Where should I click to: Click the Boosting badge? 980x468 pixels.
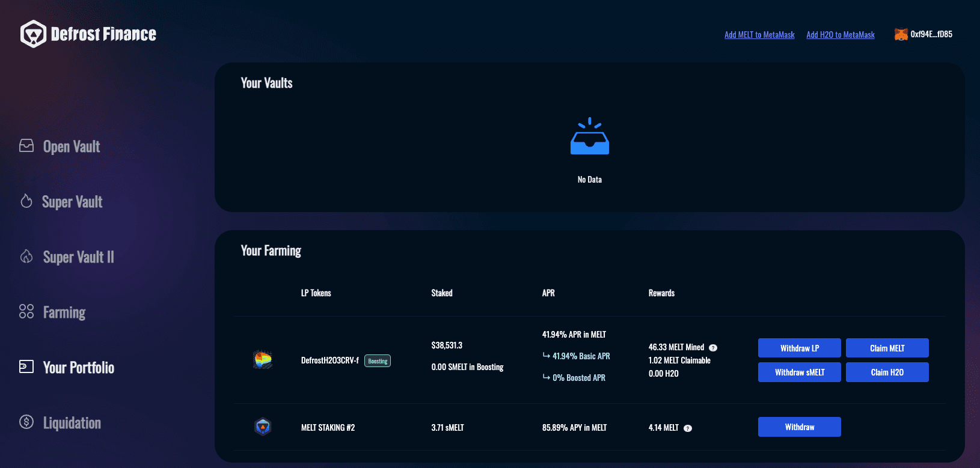click(378, 361)
